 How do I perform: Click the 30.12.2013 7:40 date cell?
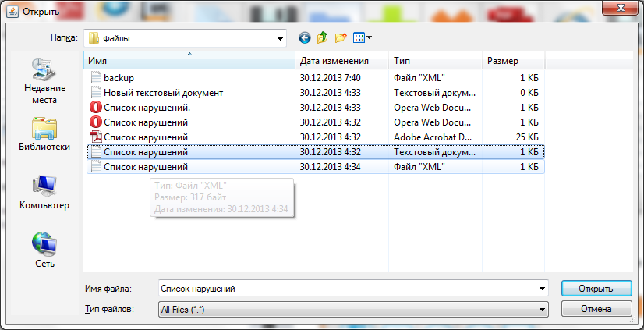(x=331, y=78)
